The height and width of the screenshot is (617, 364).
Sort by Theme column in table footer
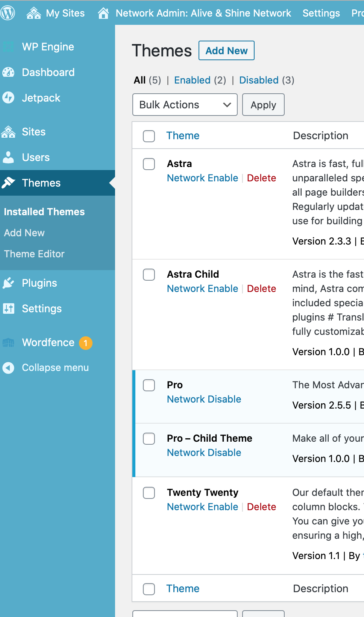[x=183, y=588]
